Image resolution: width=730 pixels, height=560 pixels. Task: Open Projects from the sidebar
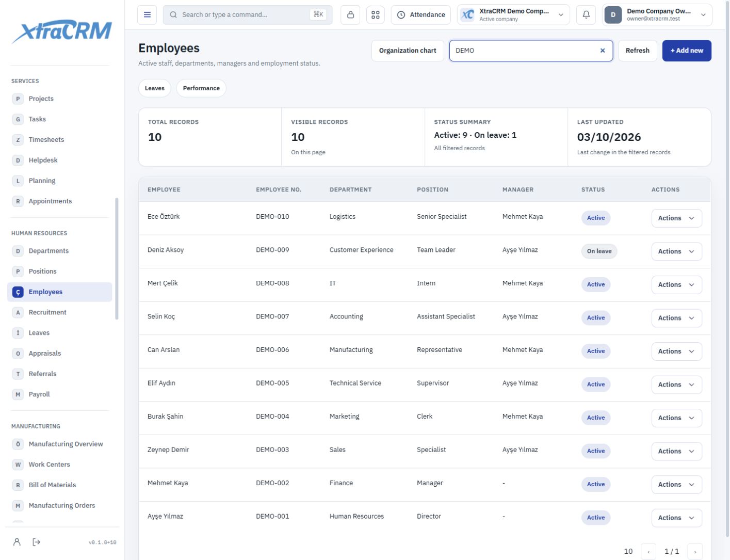(60, 99)
